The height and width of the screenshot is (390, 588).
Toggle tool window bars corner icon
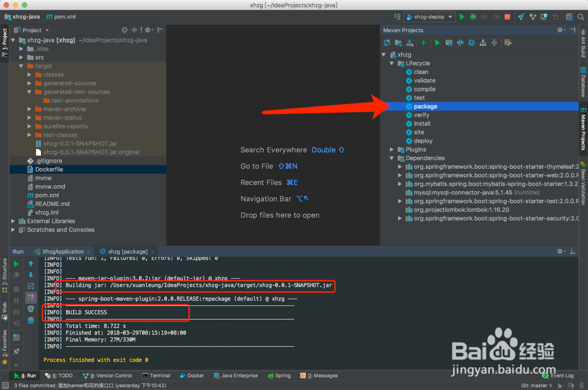[x=5, y=385]
